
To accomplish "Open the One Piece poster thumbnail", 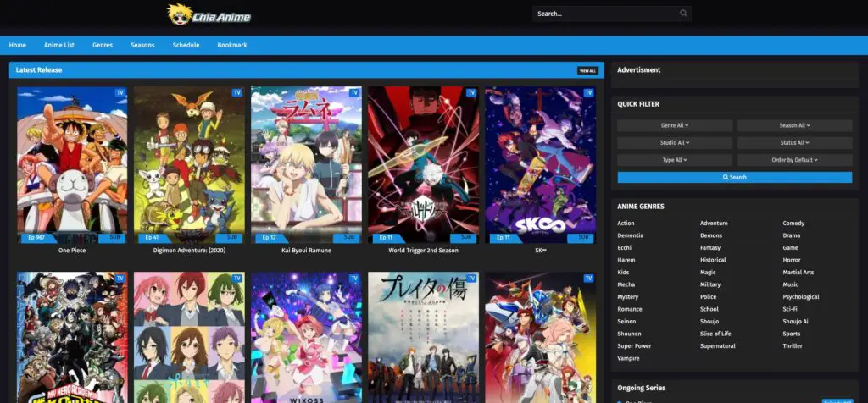I will coord(72,165).
